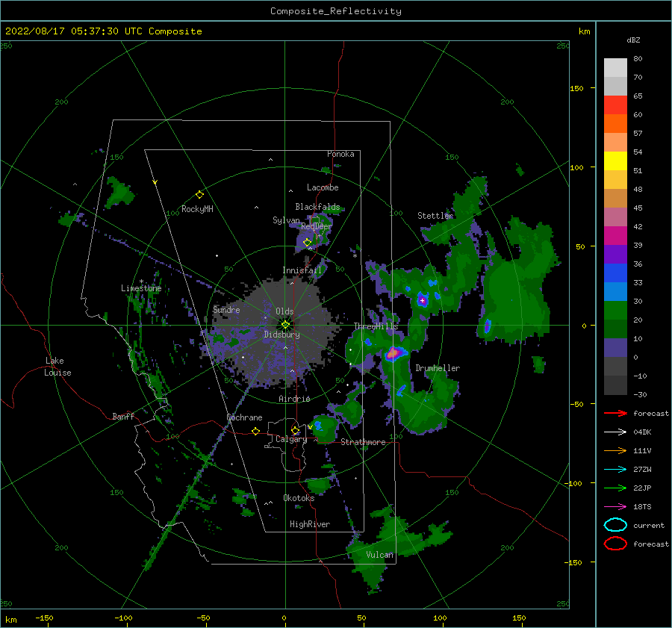Select the -10 dBZ dark grey swatch
Screen dimensions: 672x628
(615, 385)
